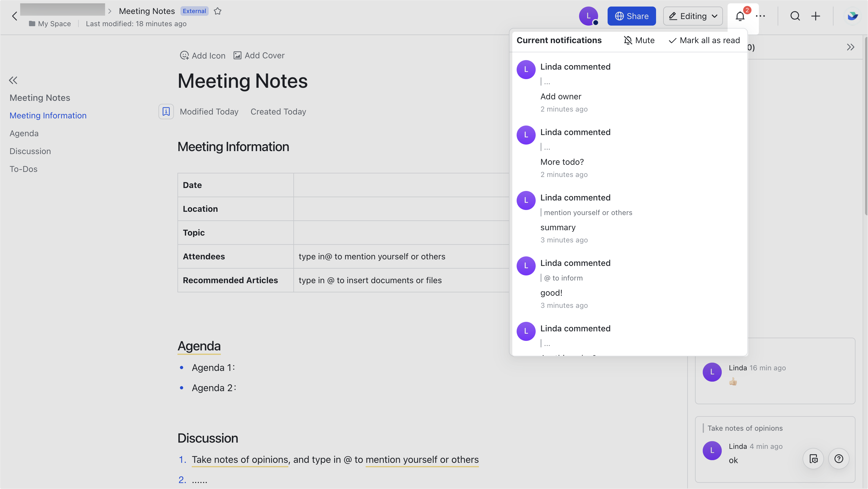Click the Created Today label

click(x=278, y=112)
